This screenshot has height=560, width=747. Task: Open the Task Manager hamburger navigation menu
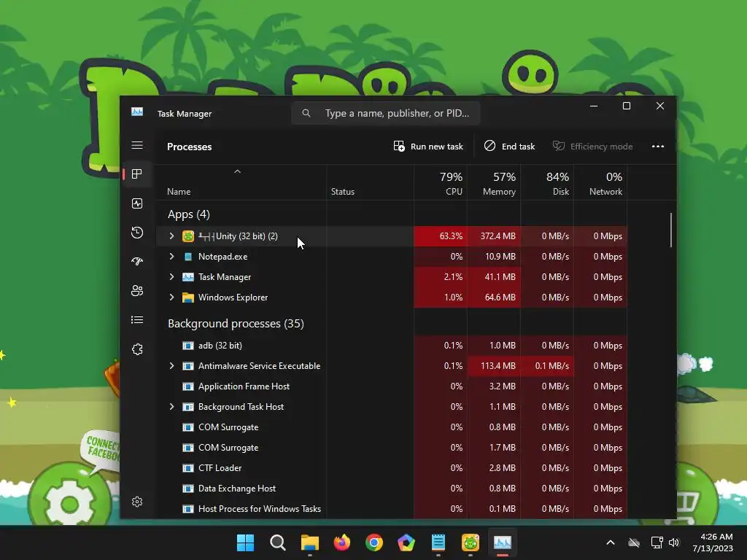pos(137,145)
